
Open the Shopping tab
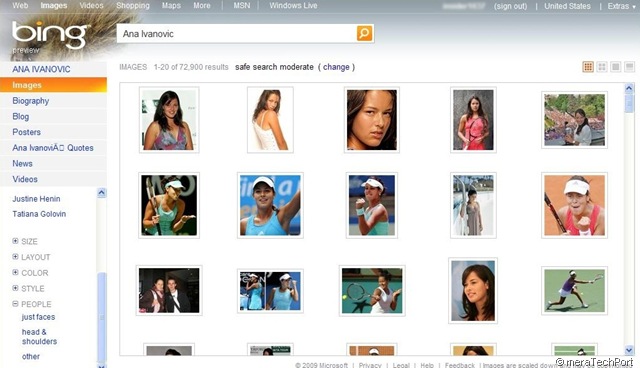133,6
